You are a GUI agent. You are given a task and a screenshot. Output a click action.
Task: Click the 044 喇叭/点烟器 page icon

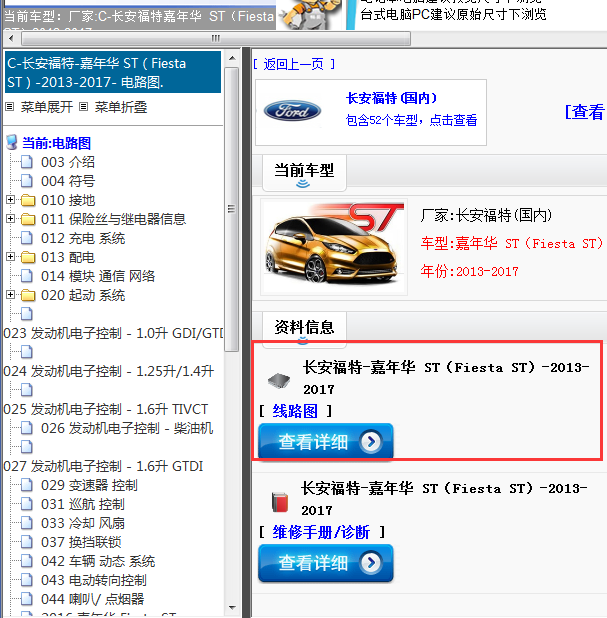27,599
